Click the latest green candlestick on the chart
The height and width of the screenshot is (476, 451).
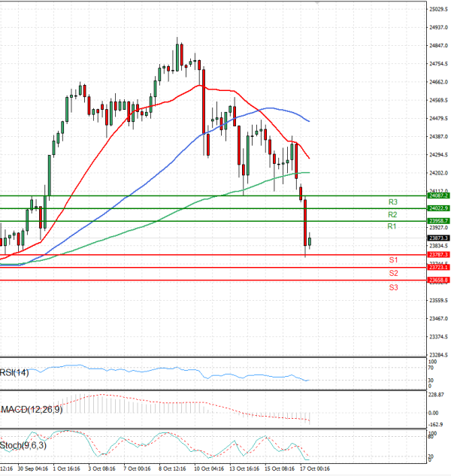pos(310,241)
